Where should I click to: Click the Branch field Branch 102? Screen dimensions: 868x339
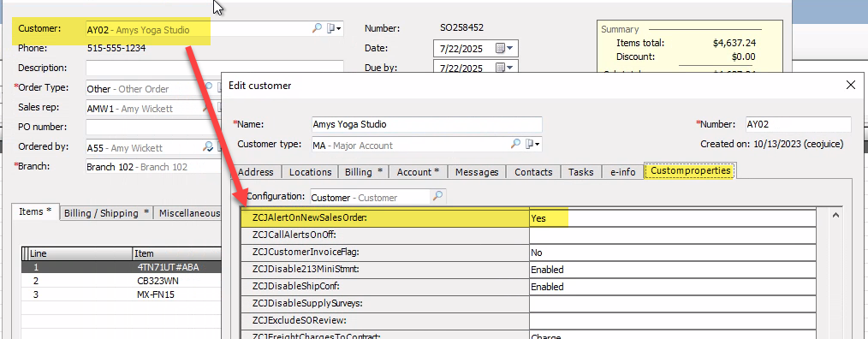point(152,167)
